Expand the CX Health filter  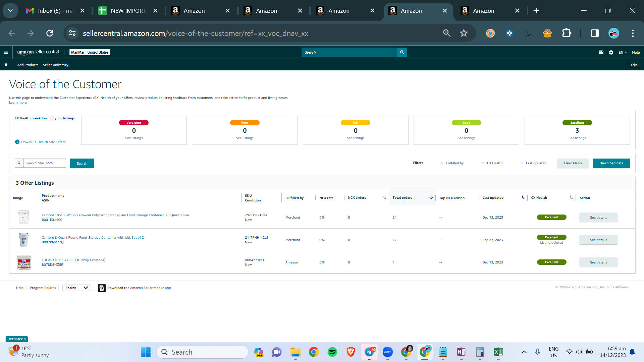(492, 163)
